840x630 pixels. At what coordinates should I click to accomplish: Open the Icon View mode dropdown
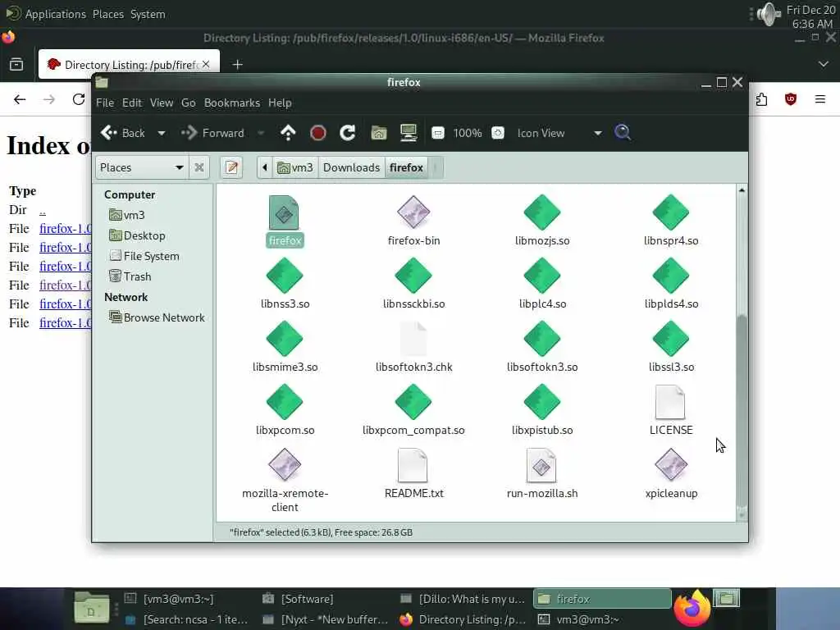pyautogui.click(x=559, y=133)
